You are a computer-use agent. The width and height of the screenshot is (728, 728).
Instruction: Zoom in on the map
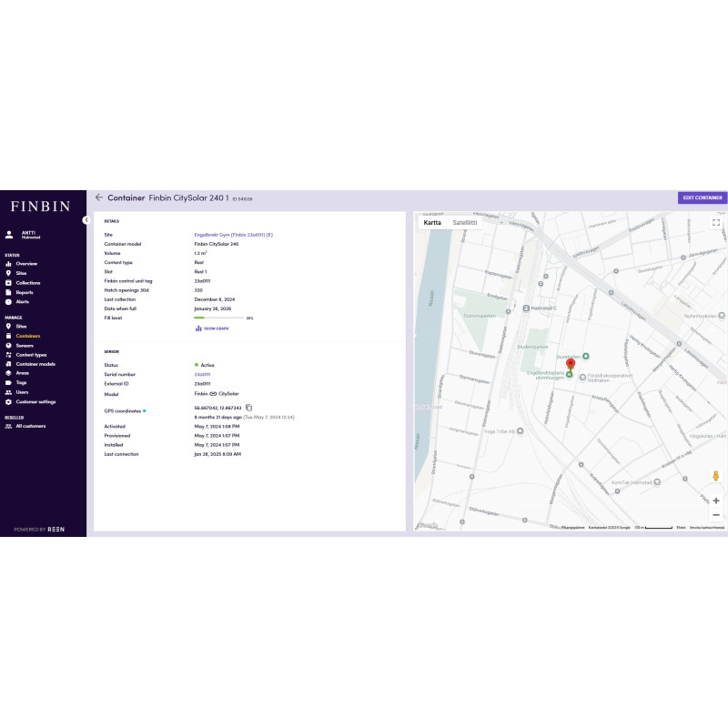716,500
